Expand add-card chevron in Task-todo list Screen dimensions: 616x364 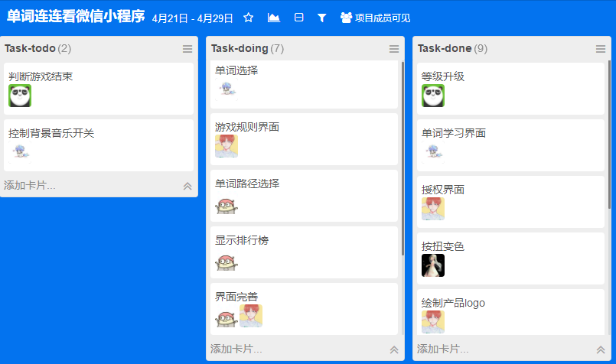pyautogui.click(x=187, y=186)
